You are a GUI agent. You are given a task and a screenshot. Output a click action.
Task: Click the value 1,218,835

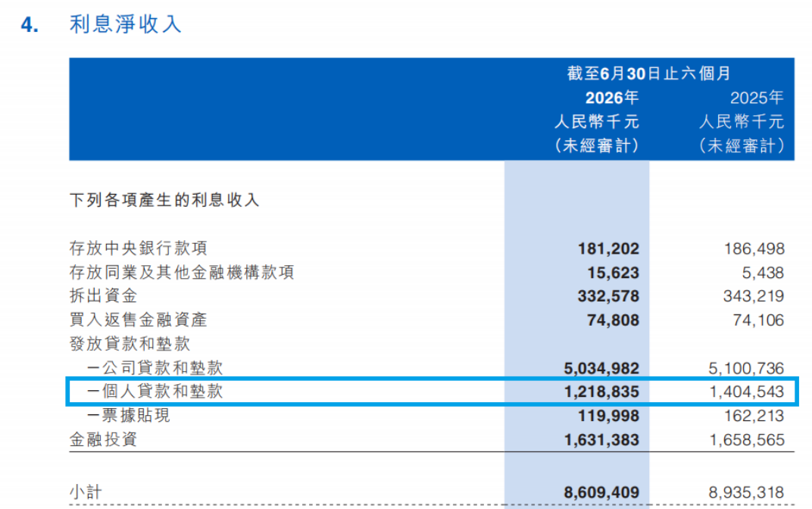tap(601, 392)
